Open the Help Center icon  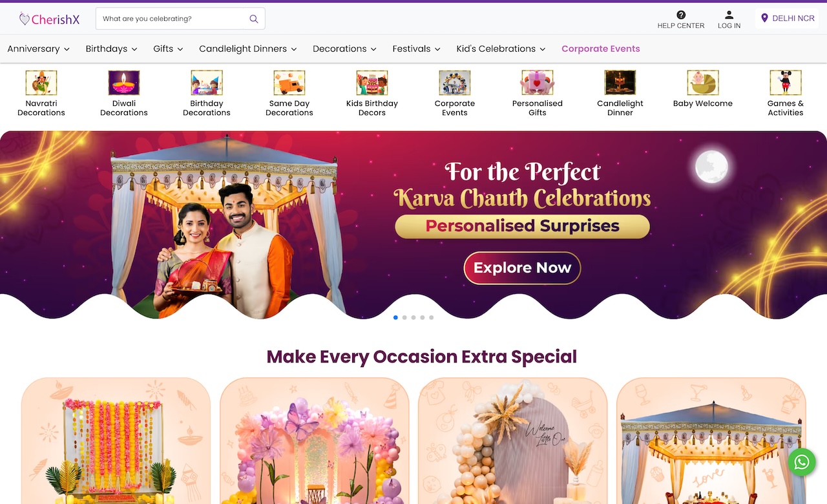tap(681, 15)
